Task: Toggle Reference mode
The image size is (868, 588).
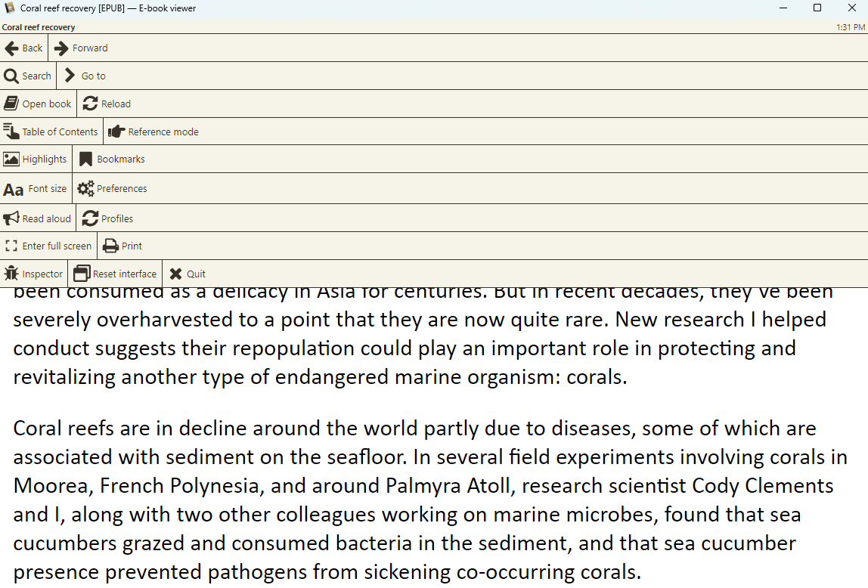Action: click(153, 131)
